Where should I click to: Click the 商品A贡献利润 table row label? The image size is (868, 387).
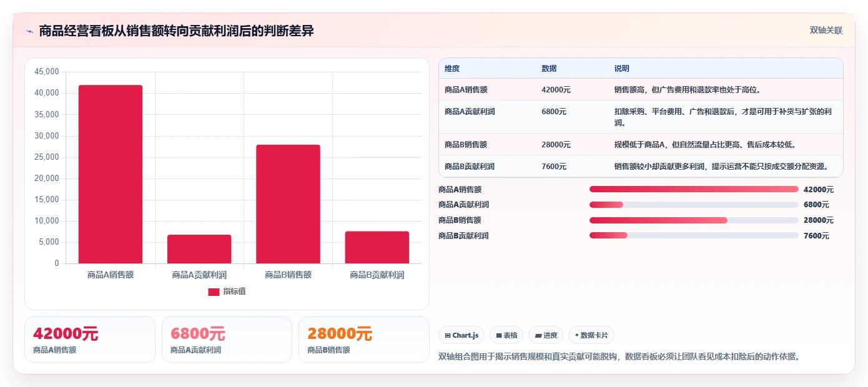(x=470, y=112)
